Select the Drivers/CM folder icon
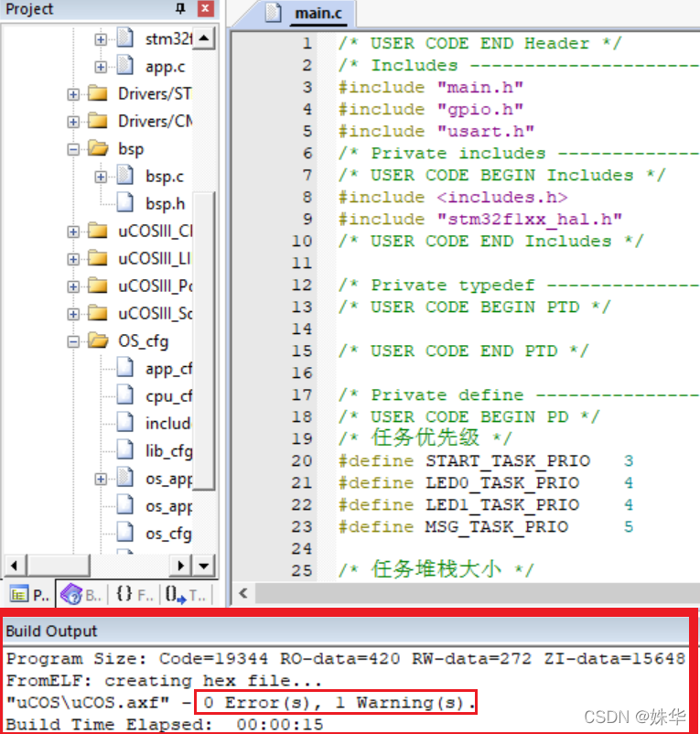 [98, 121]
